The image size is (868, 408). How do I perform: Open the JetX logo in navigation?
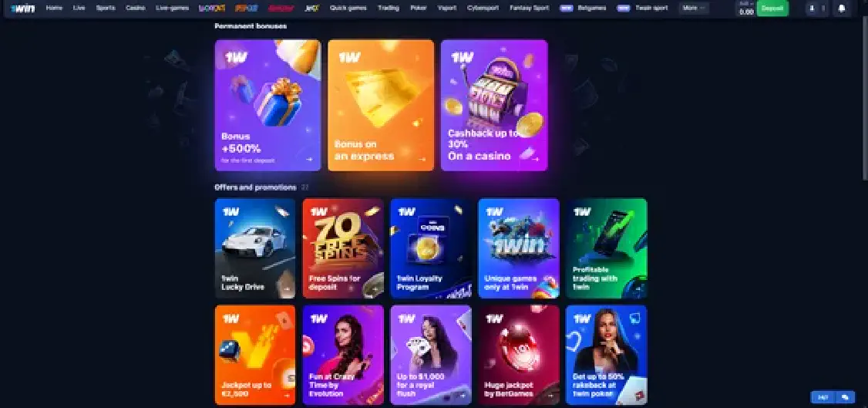coord(312,8)
